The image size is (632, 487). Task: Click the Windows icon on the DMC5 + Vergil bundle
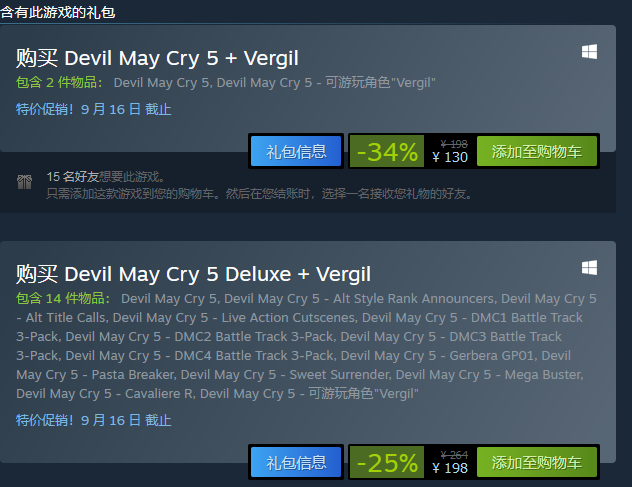pyautogui.click(x=589, y=53)
